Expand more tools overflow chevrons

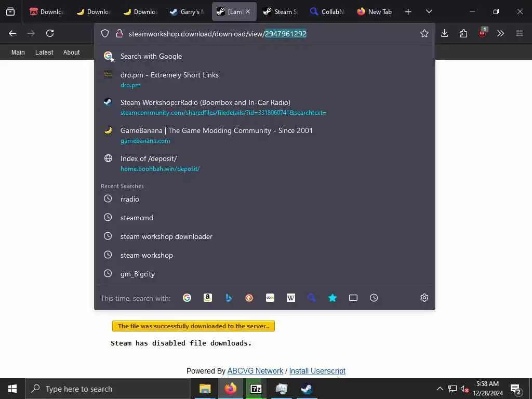coord(500,33)
